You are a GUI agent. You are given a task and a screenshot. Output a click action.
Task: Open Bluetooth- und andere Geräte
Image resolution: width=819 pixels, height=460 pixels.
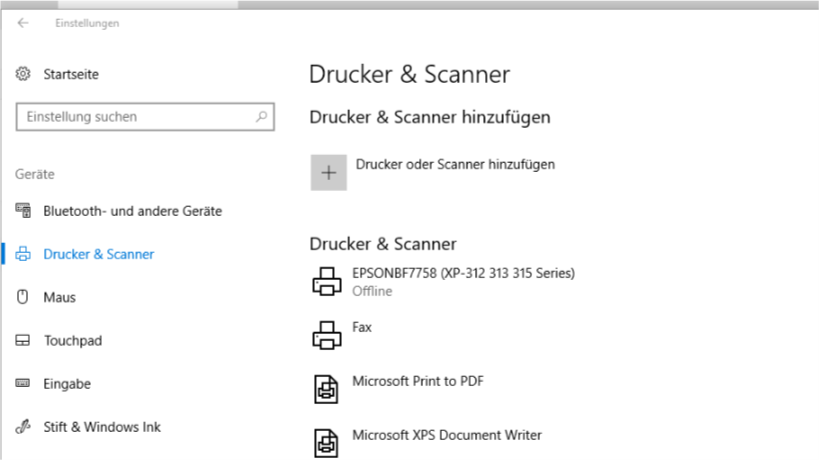point(133,211)
